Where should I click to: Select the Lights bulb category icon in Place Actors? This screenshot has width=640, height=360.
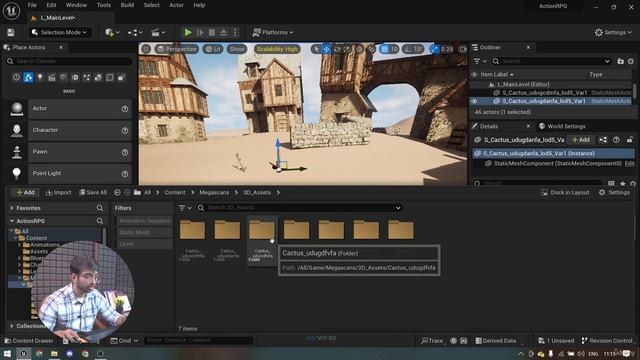click(x=40, y=77)
